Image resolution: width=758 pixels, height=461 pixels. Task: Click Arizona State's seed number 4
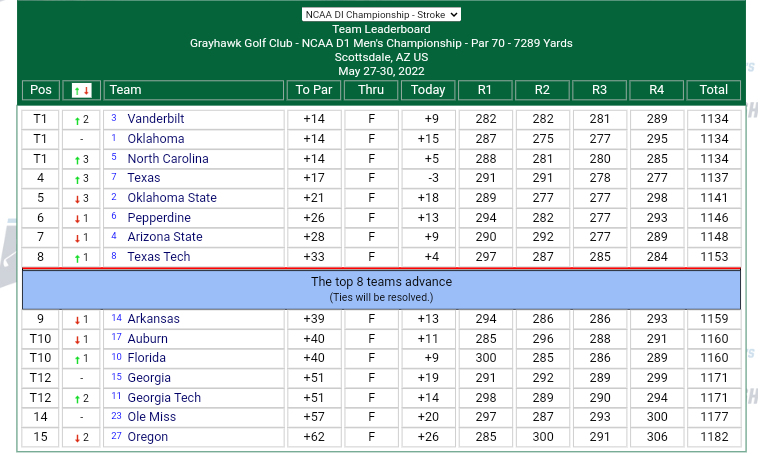click(115, 237)
